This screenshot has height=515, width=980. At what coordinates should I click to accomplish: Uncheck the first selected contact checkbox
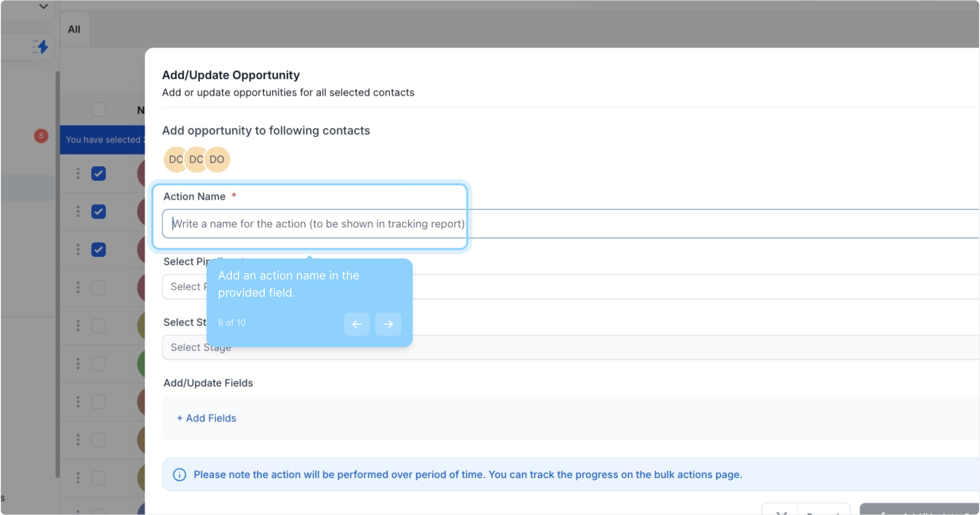click(x=98, y=174)
